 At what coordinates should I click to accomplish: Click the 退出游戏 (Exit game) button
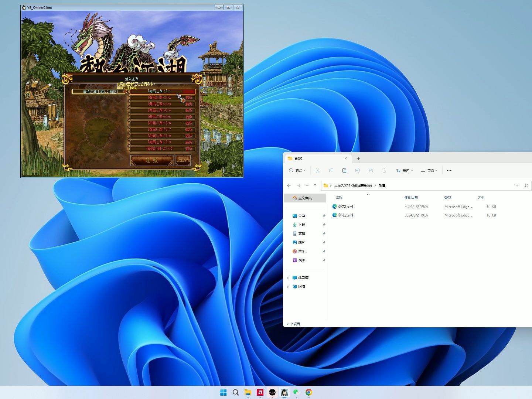pyautogui.click(x=183, y=160)
